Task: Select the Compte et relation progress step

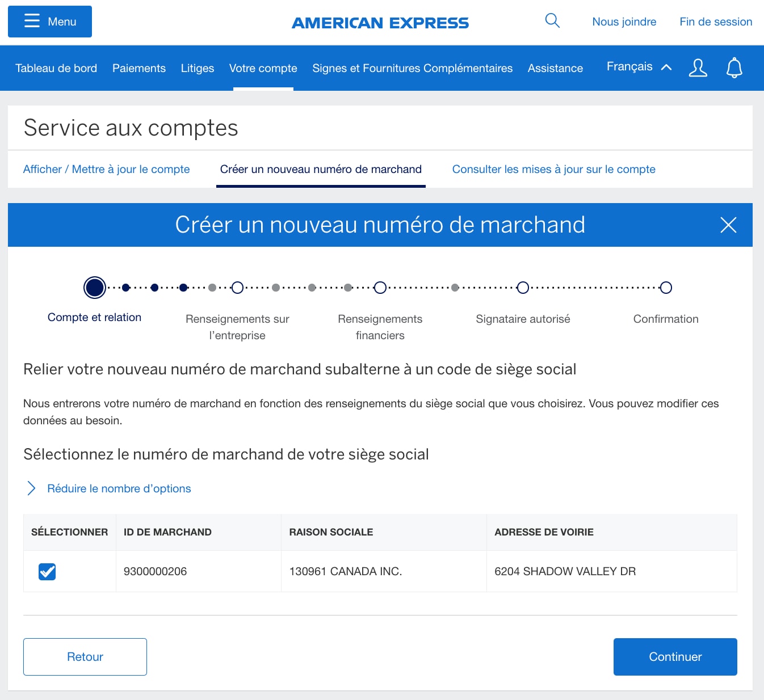Action: [94, 288]
